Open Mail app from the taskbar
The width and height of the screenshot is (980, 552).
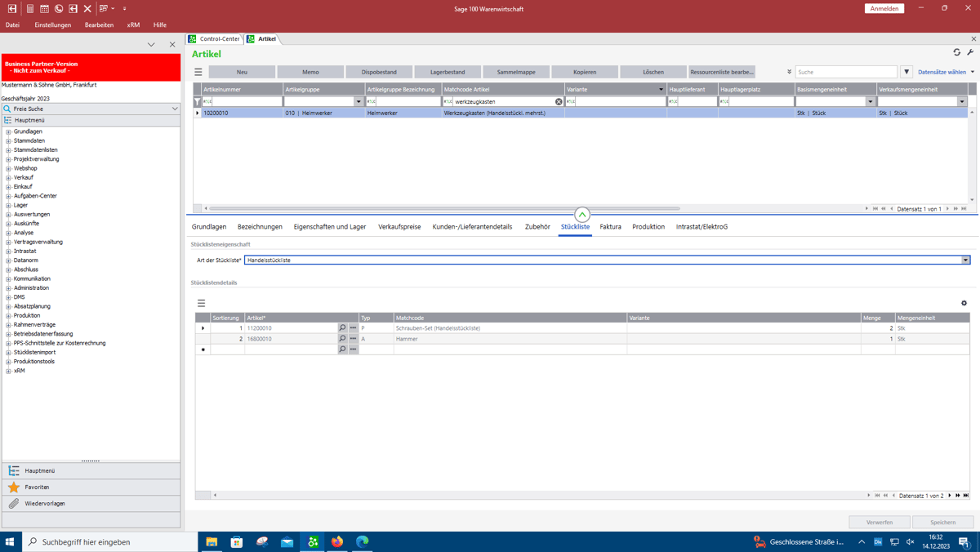(x=287, y=541)
